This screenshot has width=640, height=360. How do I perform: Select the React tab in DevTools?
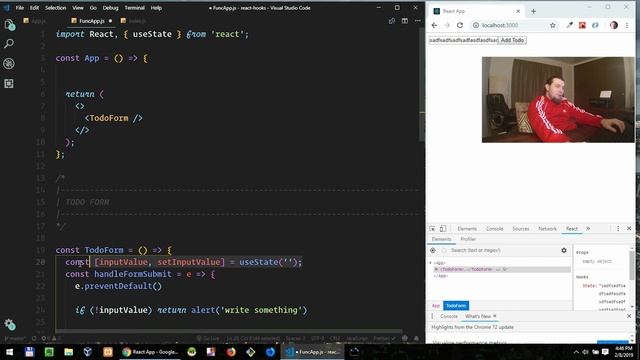pyautogui.click(x=571, y=229)
